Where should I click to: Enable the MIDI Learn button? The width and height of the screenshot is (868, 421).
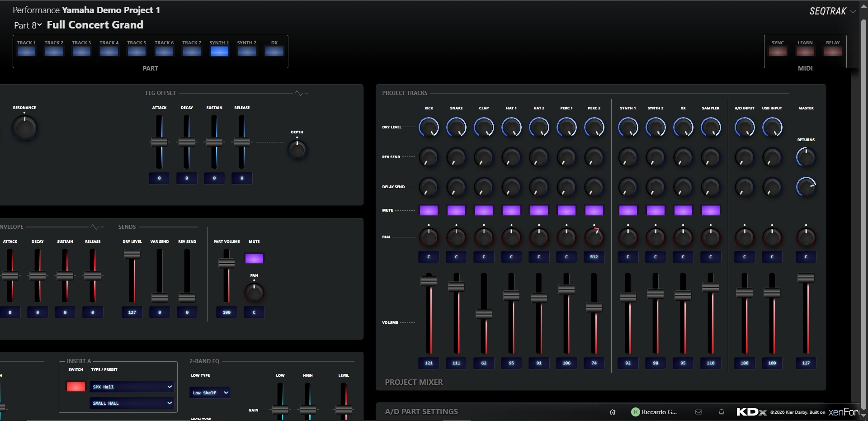tap(805, 51)
